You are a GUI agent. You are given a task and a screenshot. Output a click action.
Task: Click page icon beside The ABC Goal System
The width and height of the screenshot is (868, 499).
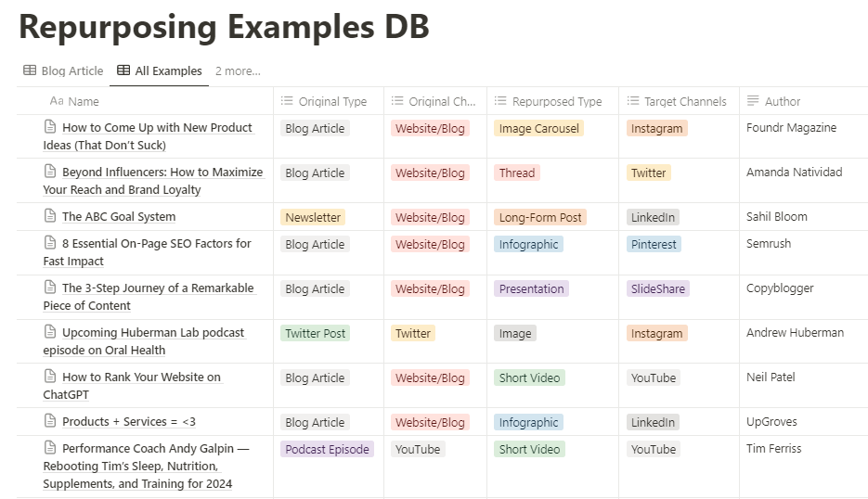click(50, 216)
